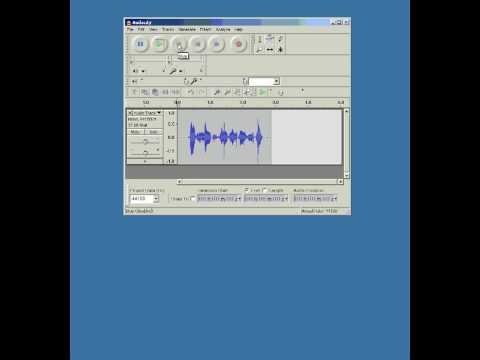Click the green Play-at-Speed button
480x360 pixels.
click(263, 92)
